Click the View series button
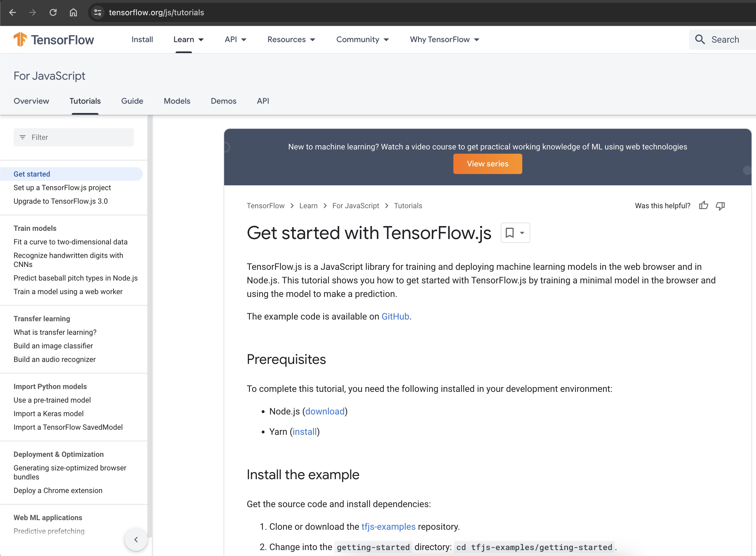Viewport: 756px width, 556px height. tap(488, 164)
